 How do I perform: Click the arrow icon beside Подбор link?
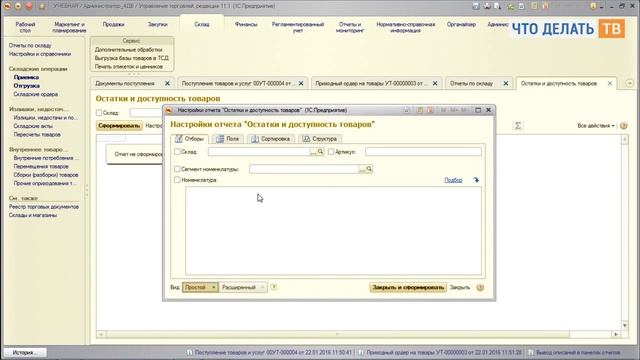pos(476,180)
